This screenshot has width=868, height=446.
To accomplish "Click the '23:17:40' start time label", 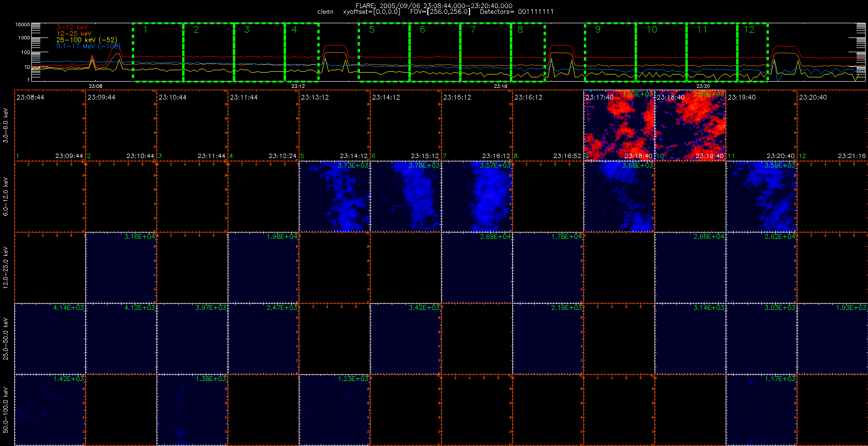I will click(600, 97).
